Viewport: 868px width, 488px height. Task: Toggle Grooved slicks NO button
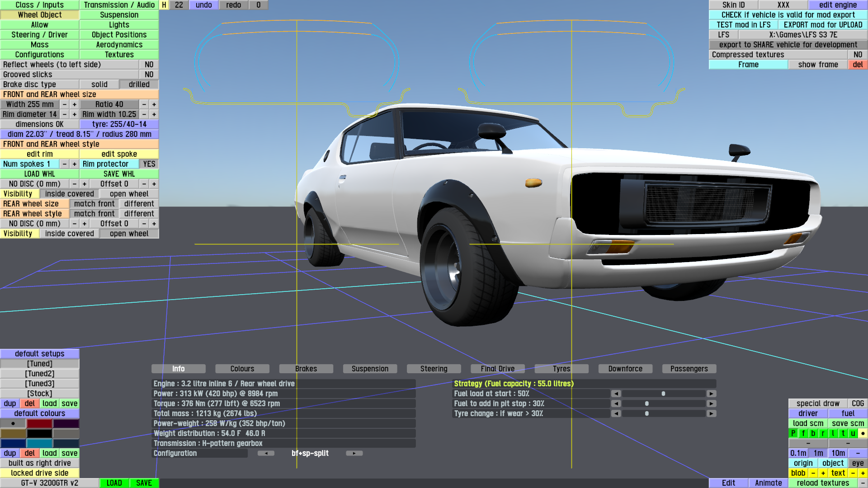click(x=149, y=75)
